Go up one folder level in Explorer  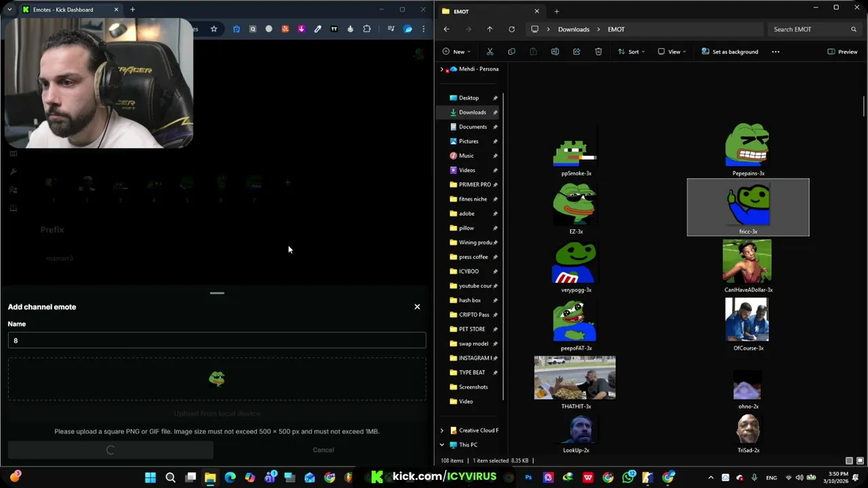pos(490,29)
